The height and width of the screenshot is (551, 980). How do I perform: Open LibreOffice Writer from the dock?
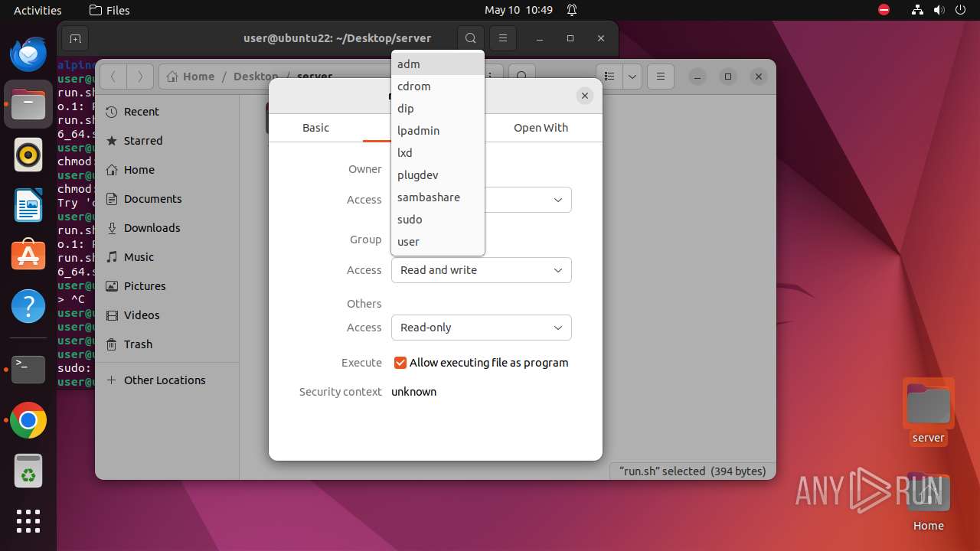tap(28, 206)
